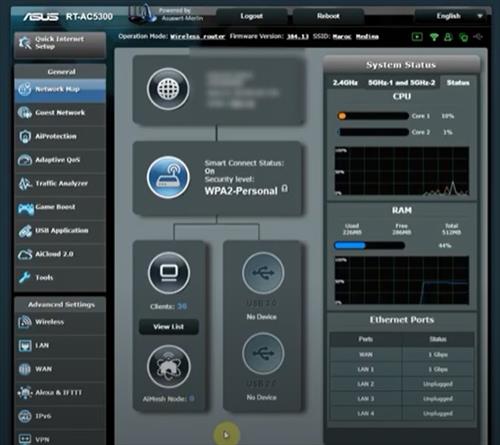
Task: Click the LAN 1 row in Ethernet Ports
Action: pyautogui.click(x=402, y=369)
